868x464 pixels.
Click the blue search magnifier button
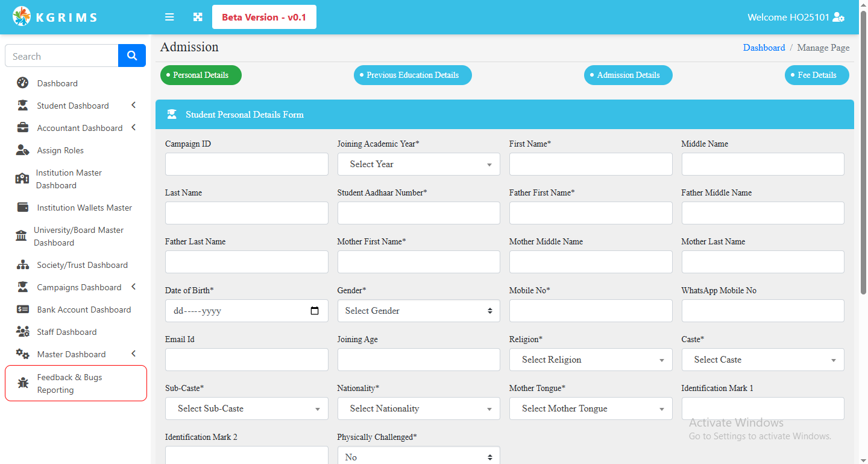point(132,56)
